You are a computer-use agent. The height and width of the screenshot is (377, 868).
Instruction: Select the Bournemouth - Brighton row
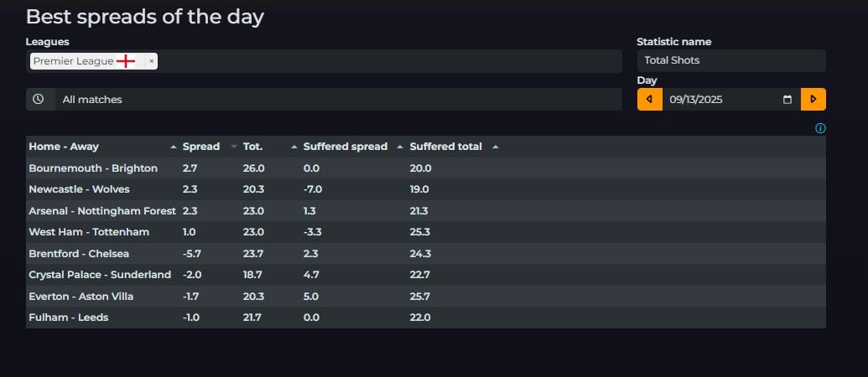point(93,168)
